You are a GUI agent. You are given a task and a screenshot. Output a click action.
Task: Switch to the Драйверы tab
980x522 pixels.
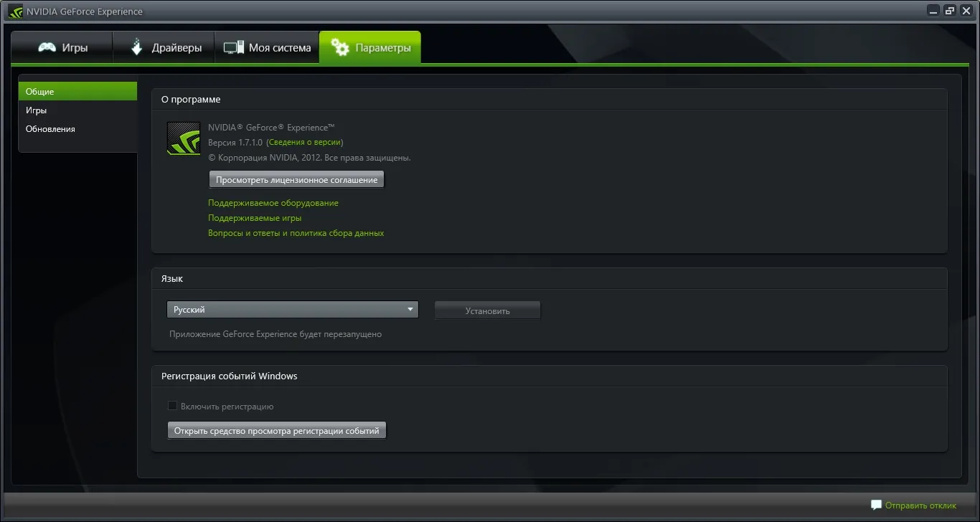pos(164,48)
